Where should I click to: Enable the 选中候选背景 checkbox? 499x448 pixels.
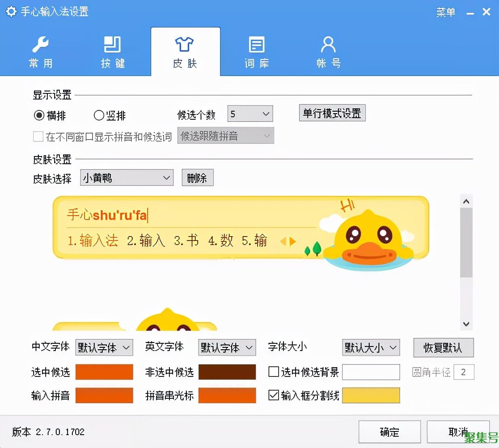(274, 372)
